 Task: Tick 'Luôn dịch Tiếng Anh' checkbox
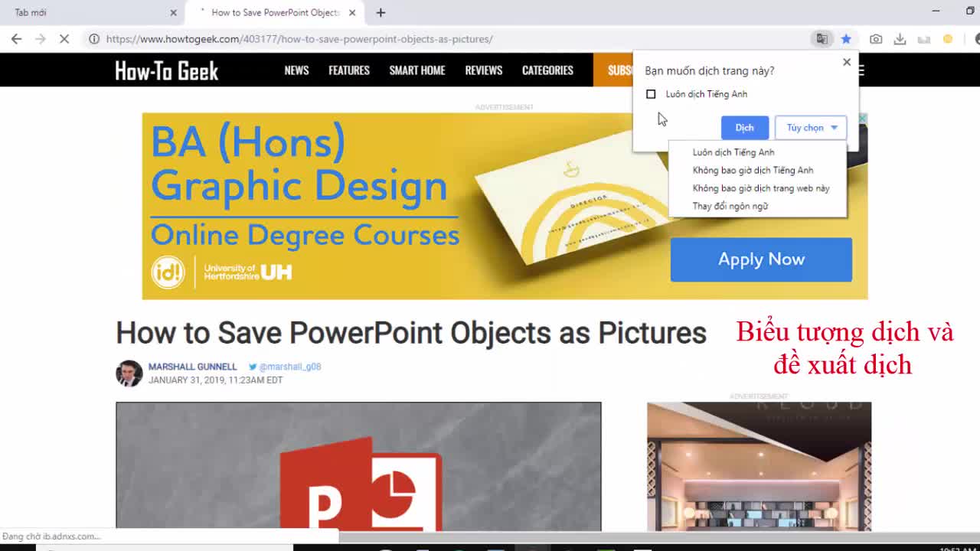pyautogui.click(x=651, y=94)
